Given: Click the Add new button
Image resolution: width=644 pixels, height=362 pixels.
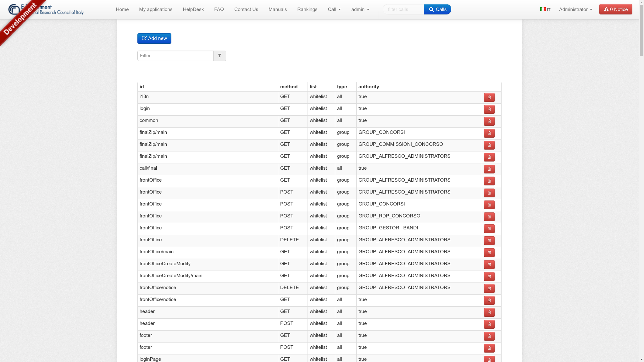Looking at the screenshot, I should pos(154,38).
